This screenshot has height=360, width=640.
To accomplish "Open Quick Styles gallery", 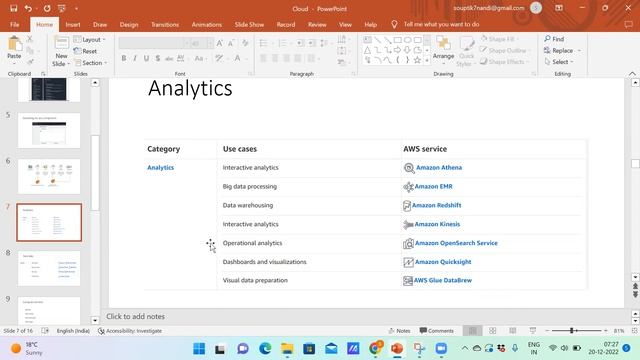I will point(466,51).
